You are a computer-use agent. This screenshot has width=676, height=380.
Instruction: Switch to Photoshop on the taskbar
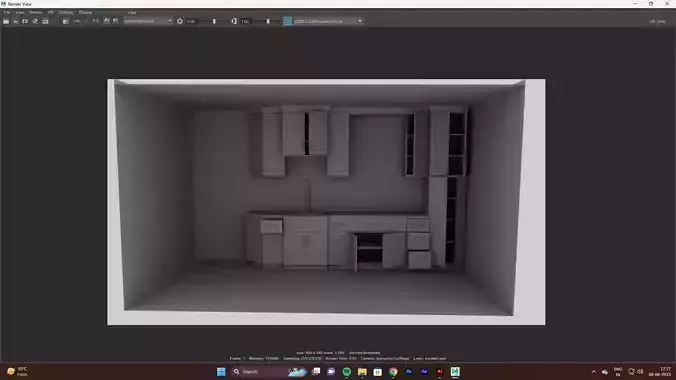(409, 371)
